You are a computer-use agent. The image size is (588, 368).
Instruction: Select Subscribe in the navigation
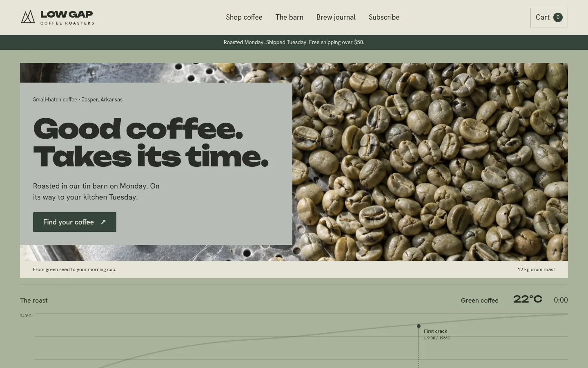pos(384,17)
